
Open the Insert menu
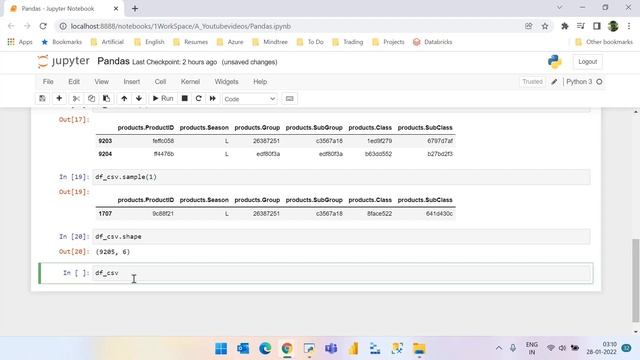click(x=131, y=82)
